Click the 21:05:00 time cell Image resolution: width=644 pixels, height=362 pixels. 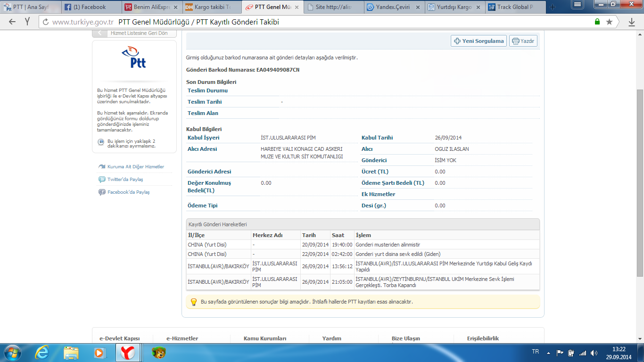coord(342,282)
